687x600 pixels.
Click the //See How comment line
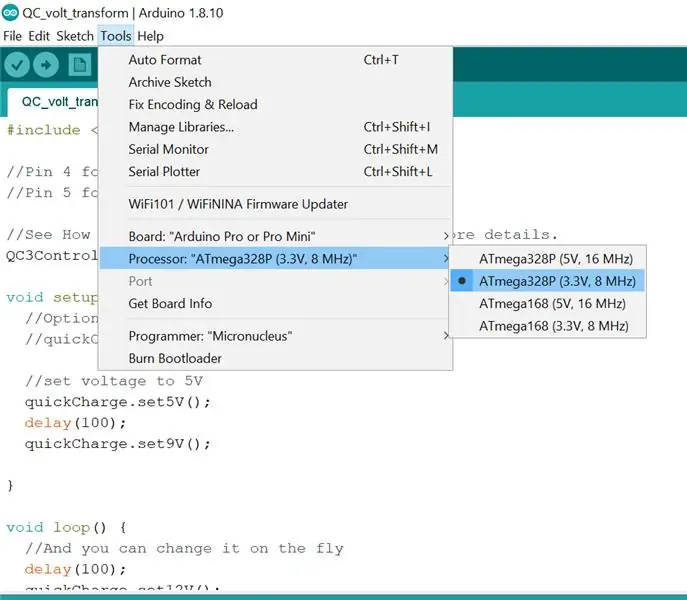click(49, 234)
